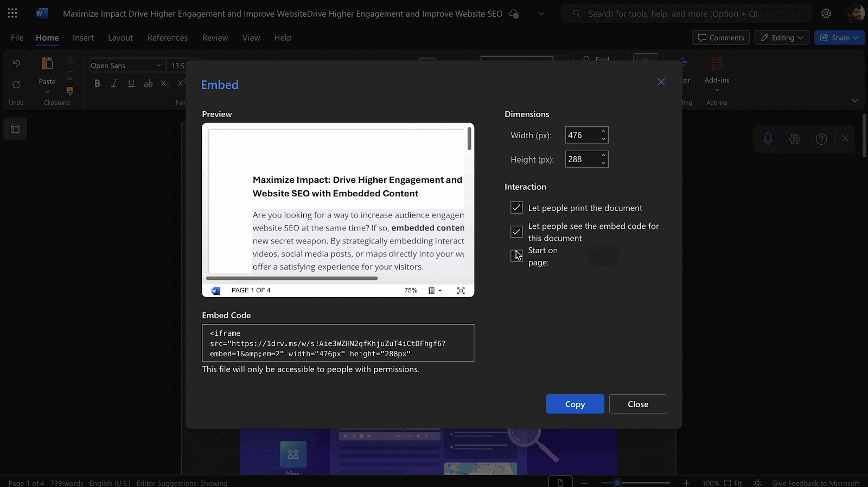Open the Microsoft 365 app launcher
868x487 pixels.
click(12, 13)
